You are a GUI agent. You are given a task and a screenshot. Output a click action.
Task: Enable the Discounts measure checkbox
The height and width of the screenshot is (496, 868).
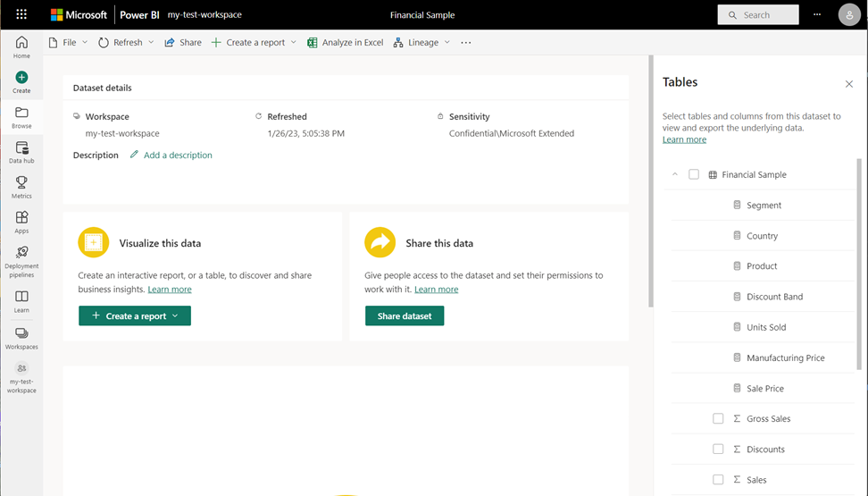(x=718, y=450)
